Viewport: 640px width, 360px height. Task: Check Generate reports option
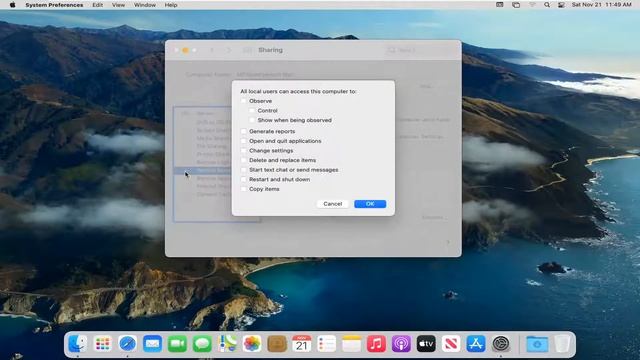(x=244, y=131)
